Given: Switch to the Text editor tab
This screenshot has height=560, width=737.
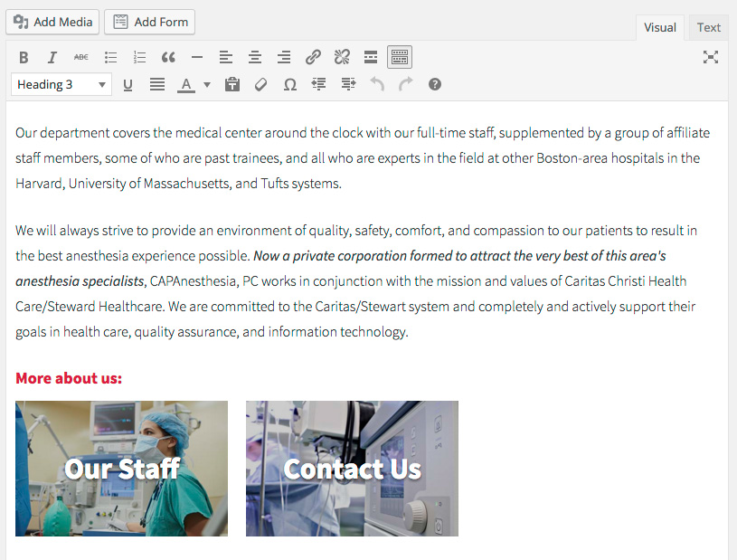Looking at the screenshot, I should [709, 28].
